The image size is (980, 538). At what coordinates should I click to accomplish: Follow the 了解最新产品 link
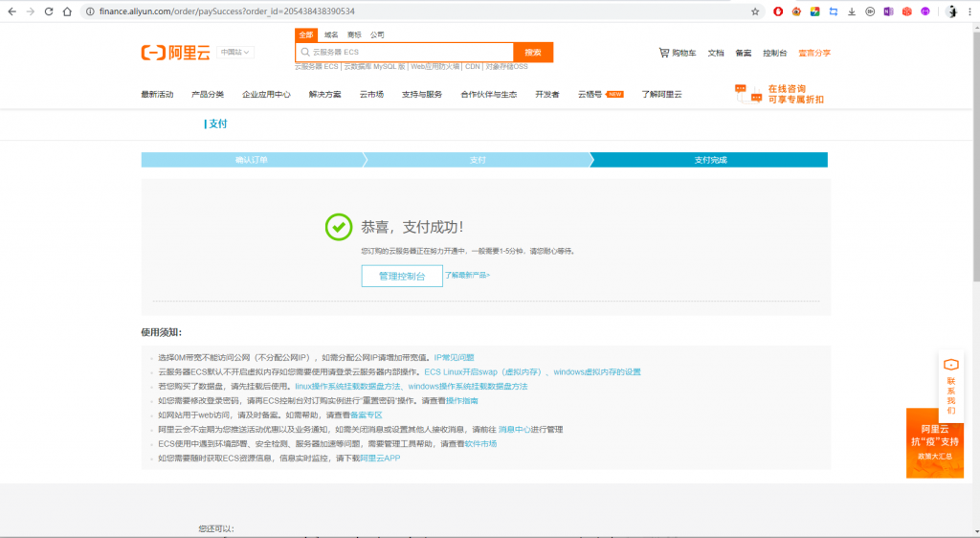click(x=467, y=275)
